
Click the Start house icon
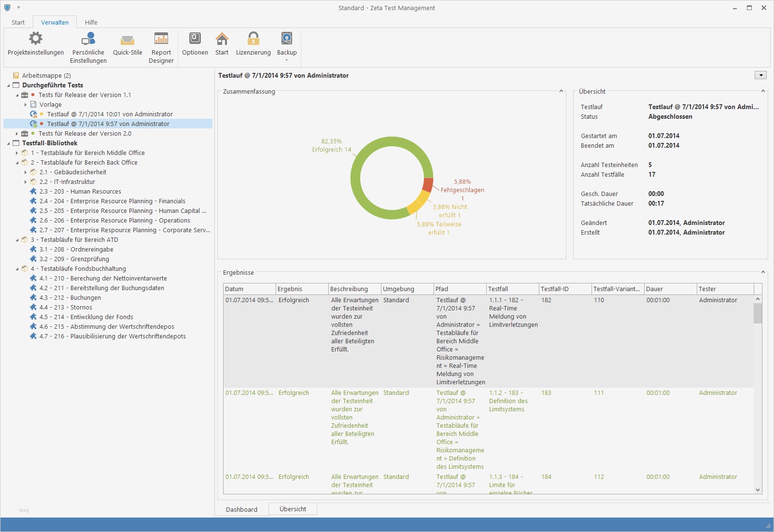click(x=222, y=39)
